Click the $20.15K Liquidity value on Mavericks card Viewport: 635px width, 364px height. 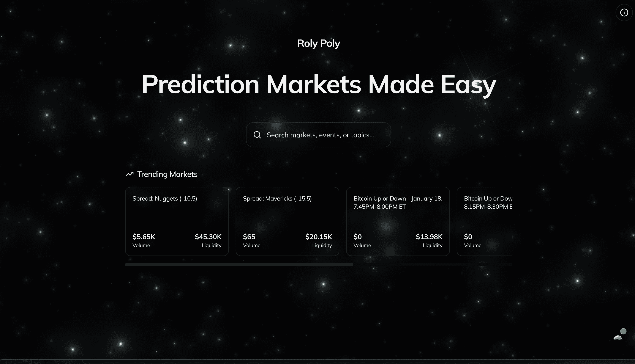[319, 237]
